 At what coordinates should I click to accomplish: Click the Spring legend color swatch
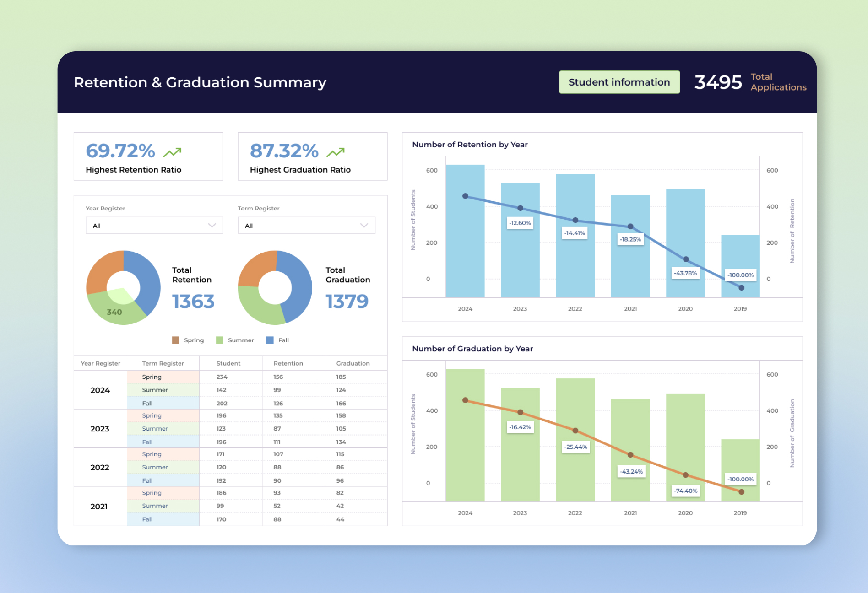coord(176,340)
